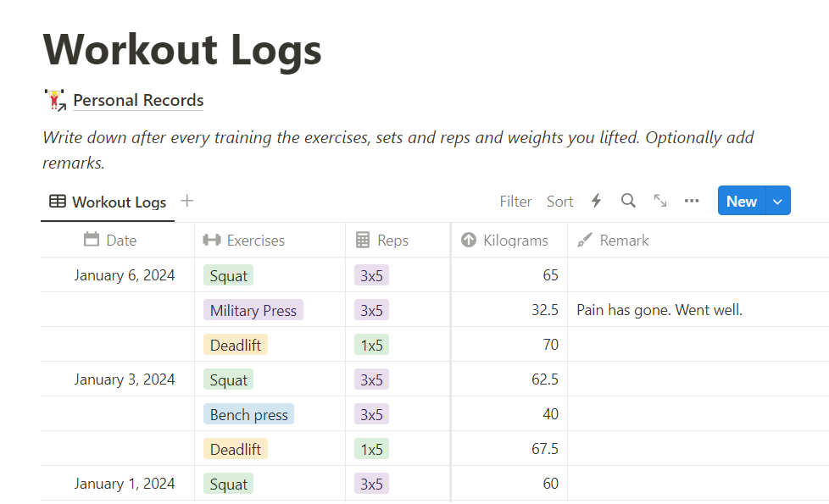Open the Filter options
The width and height of the screenshot is (829, 504).
pyautogui.click(x=515, y=202)
